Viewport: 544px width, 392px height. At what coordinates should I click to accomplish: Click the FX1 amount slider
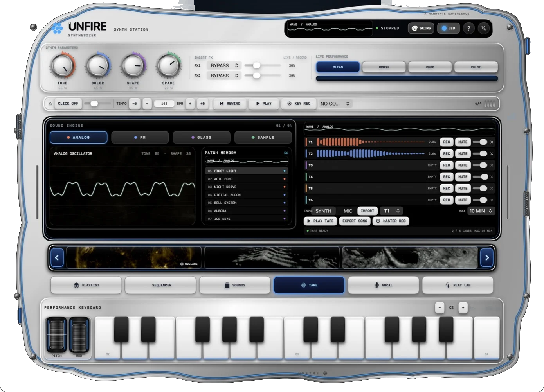point(262,65)
